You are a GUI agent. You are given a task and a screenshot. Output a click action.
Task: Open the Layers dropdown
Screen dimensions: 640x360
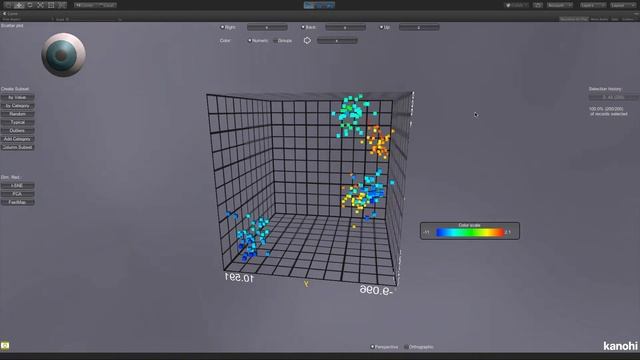(x=593, y=5)
